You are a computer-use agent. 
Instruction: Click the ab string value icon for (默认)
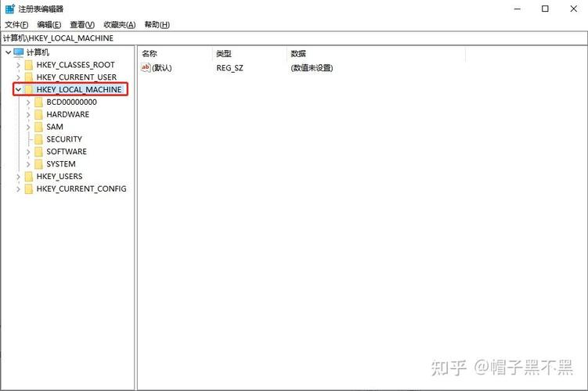(146, 68)
